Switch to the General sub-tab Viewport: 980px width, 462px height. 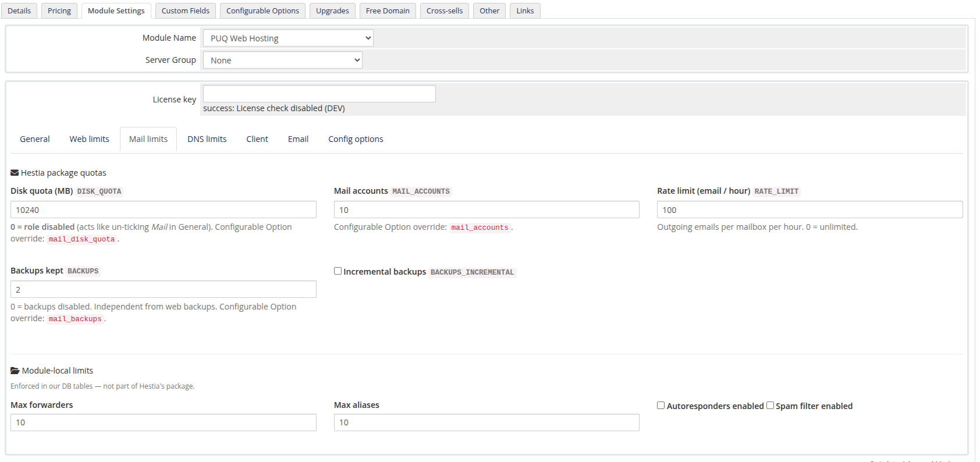tap(35, 139)
